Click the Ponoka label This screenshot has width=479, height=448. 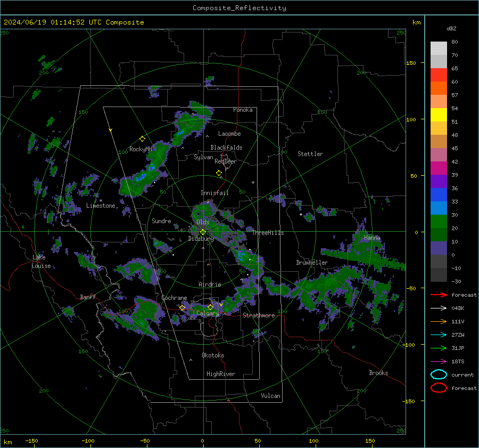click(243, 110)
